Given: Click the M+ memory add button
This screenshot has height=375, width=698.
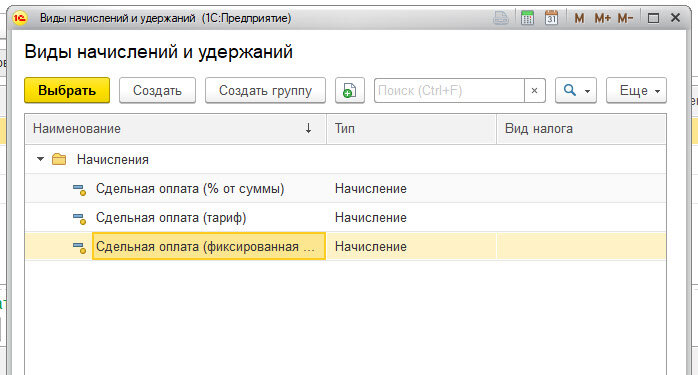Looking at the screenshot, I should click(603, 18).
